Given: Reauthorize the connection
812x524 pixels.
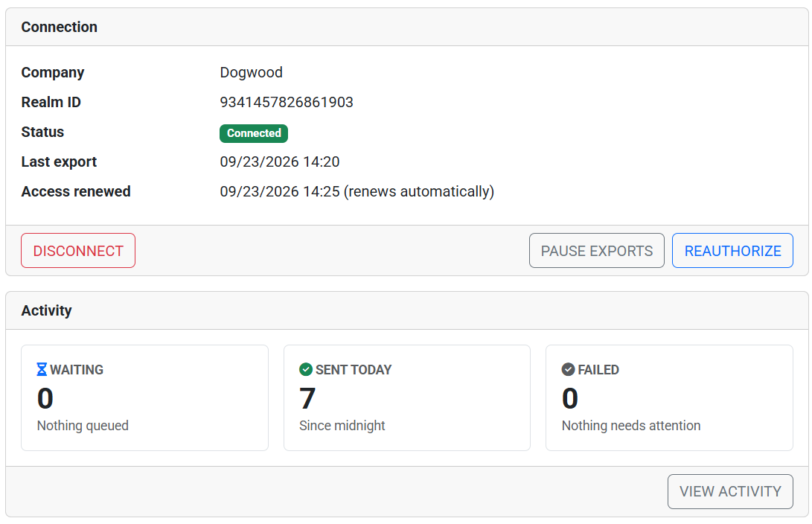Looking at the screenshot, I should point(732,251).
